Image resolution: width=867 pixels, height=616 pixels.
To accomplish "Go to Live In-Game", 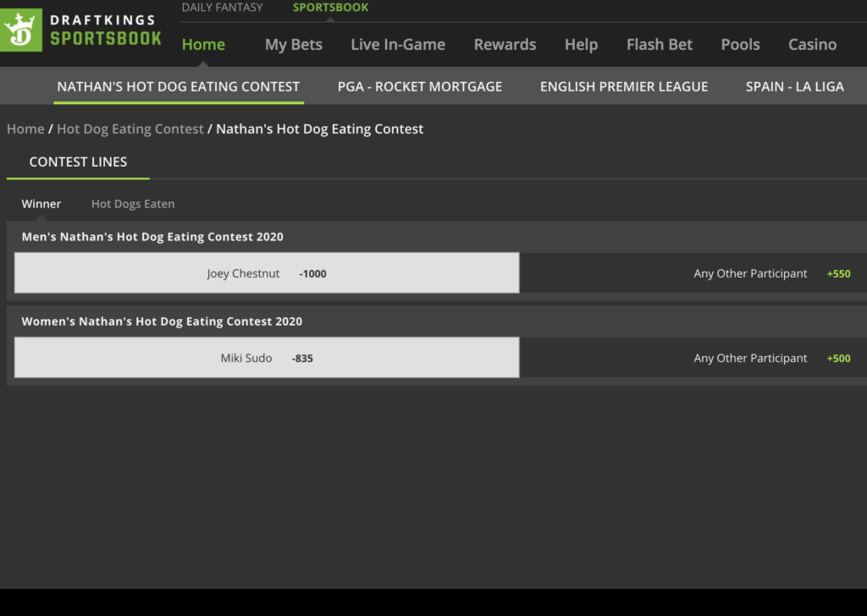I will coord(397,45).
